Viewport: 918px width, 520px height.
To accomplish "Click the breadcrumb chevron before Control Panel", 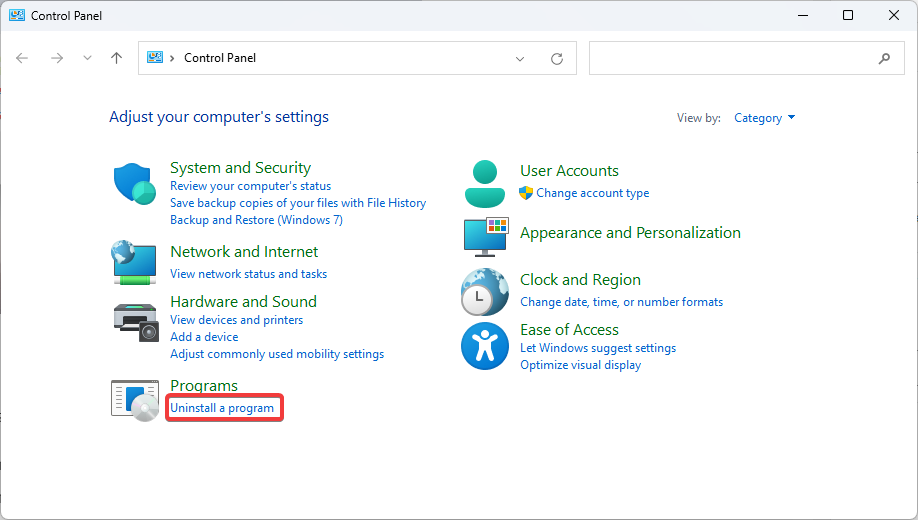I will [x=172, y=58].
